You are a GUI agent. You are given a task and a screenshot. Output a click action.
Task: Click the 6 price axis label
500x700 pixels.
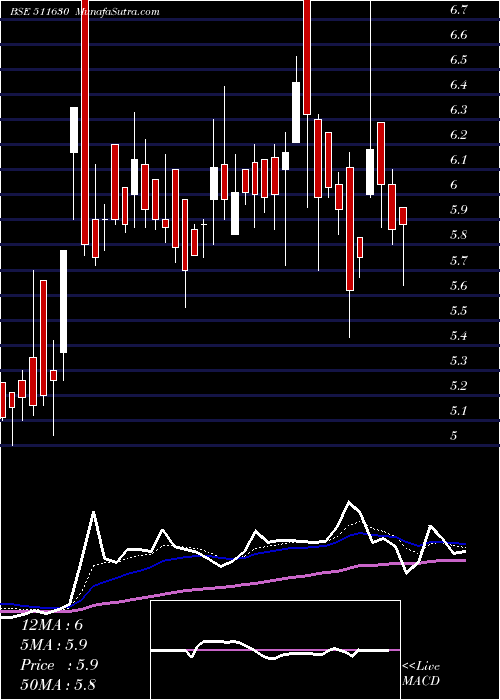[x=454, y=185]
